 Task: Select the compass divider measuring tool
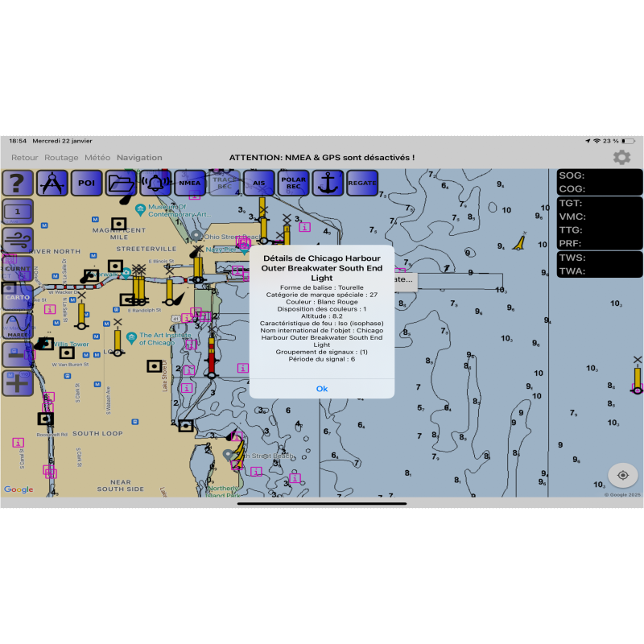pos(52,184)
